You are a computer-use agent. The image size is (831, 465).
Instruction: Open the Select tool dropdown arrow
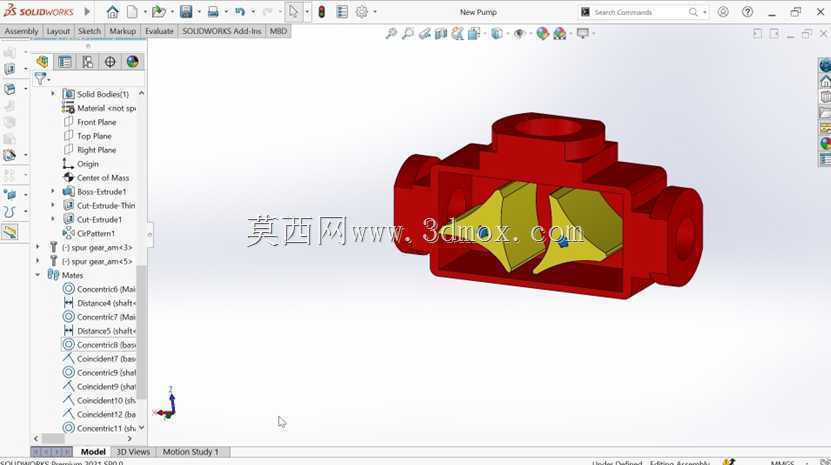(x=307, y=12)
